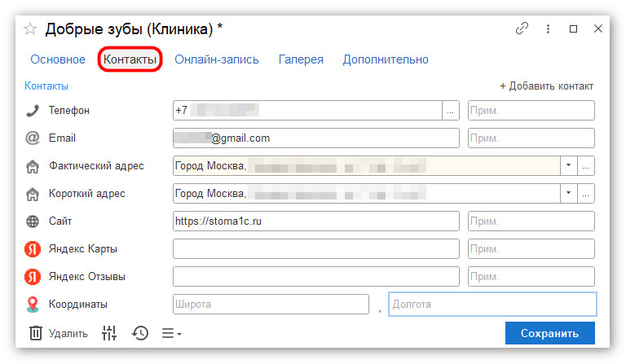The image size is (626, 364).
Task: Open the three-dot more options menu
Action: (548, 29)
